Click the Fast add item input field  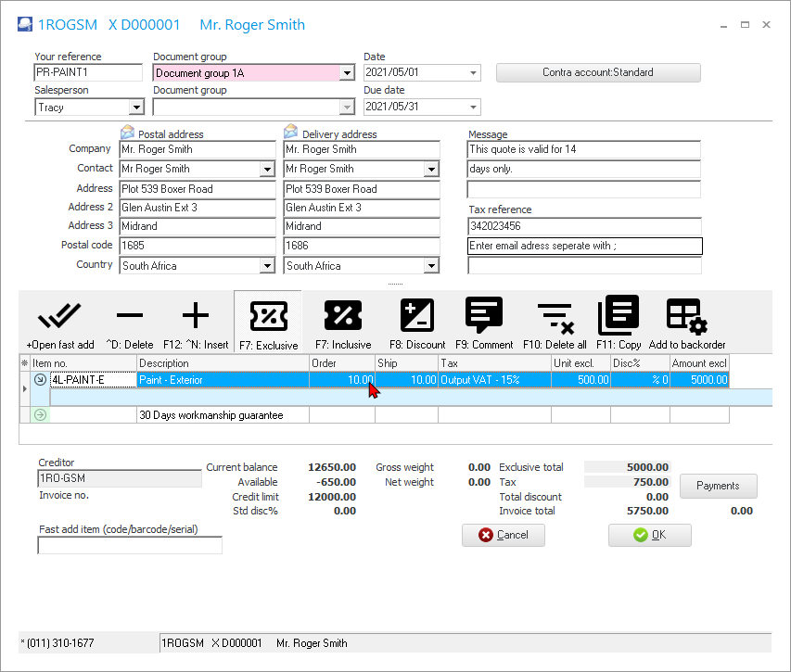(130, 546)
